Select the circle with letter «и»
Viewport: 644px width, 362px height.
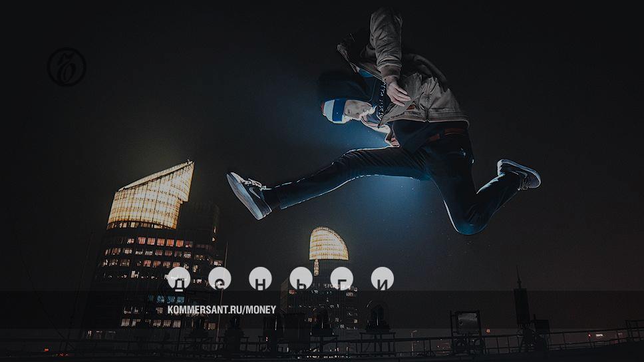pos(382,279)
